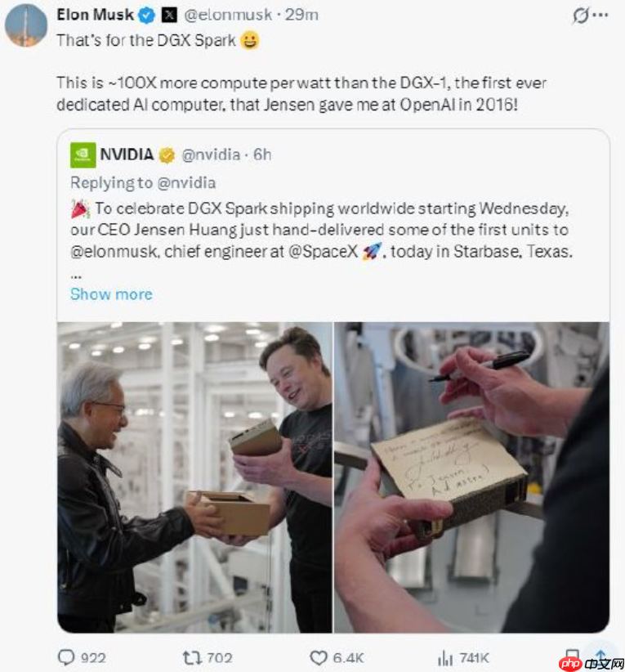Image resolution: width=625 pixels, height=672 pixels.
Task: Bookmark this post
Action: point(572,656)
